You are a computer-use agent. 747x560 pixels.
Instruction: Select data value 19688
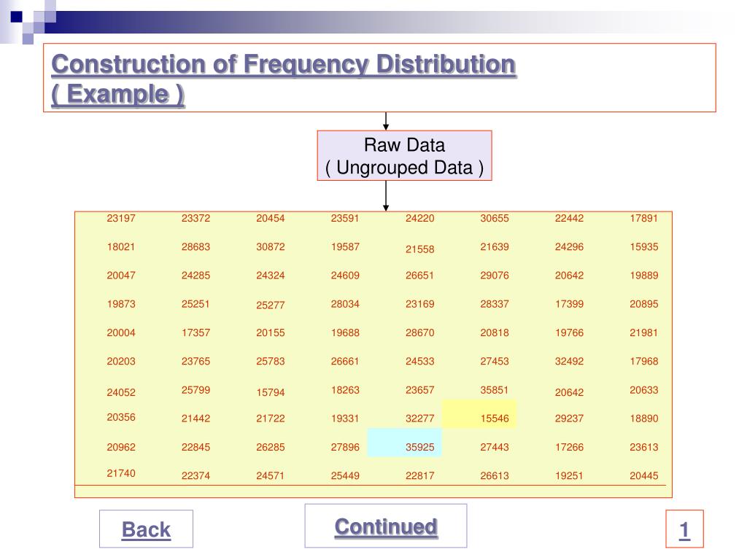345,332
